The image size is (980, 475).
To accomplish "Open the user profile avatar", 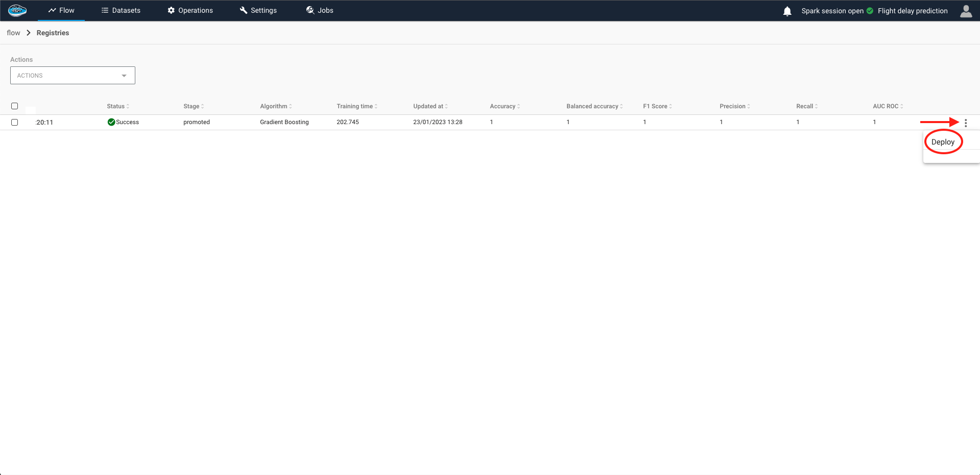I will point(966,11).
